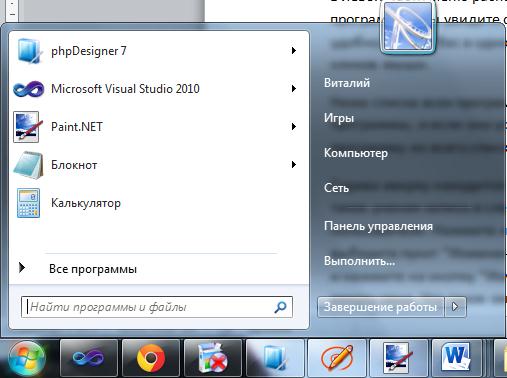This screenshot has height=378, width=507.
Task: Expand Visual Studio 2010 jump list arrow
Action: coord(294,89)
